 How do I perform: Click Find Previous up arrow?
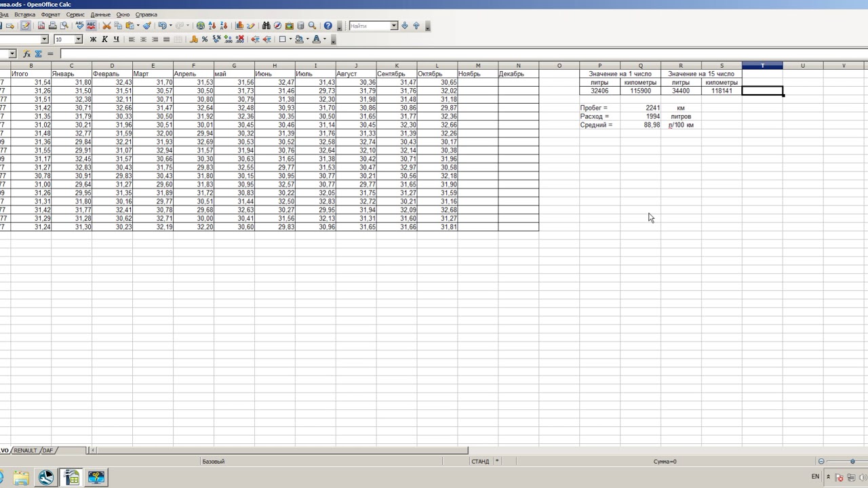[416, 26]
